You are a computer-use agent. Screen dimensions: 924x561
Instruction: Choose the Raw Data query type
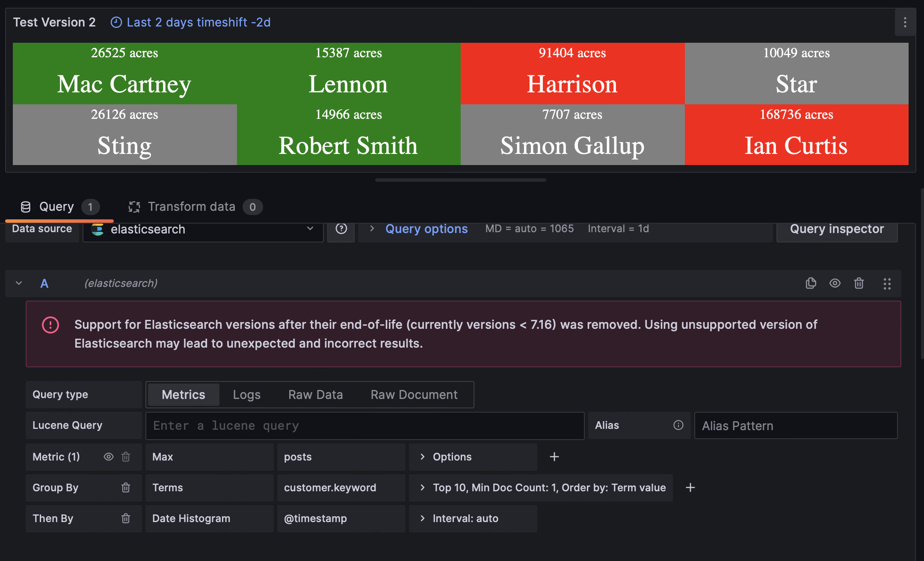coord(315,394)
